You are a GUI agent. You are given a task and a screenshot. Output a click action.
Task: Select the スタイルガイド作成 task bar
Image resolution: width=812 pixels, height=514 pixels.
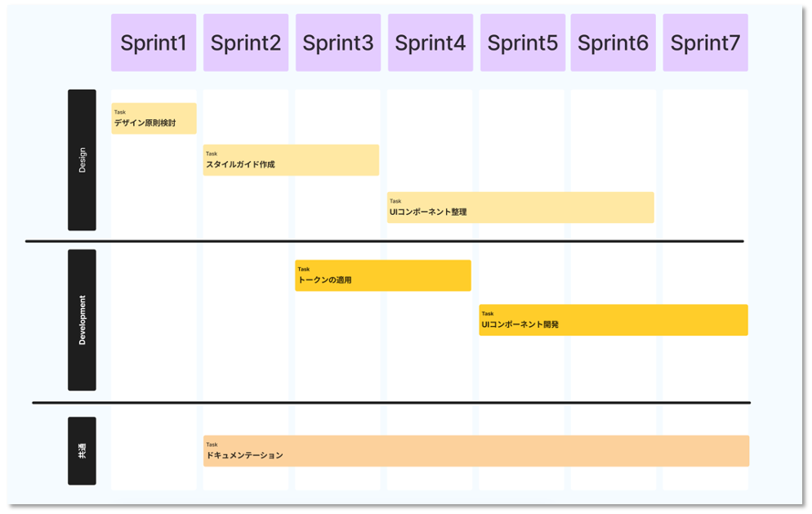291,160
